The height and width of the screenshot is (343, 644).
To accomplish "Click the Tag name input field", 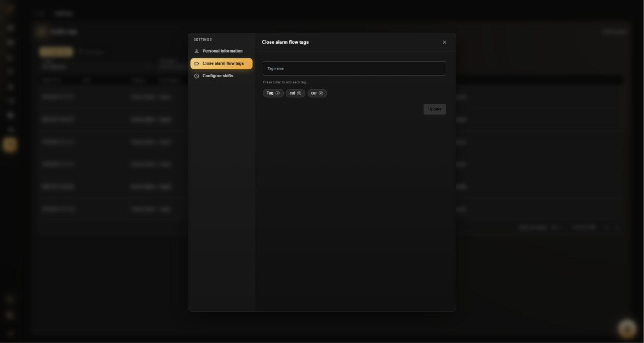I will 354,68.
